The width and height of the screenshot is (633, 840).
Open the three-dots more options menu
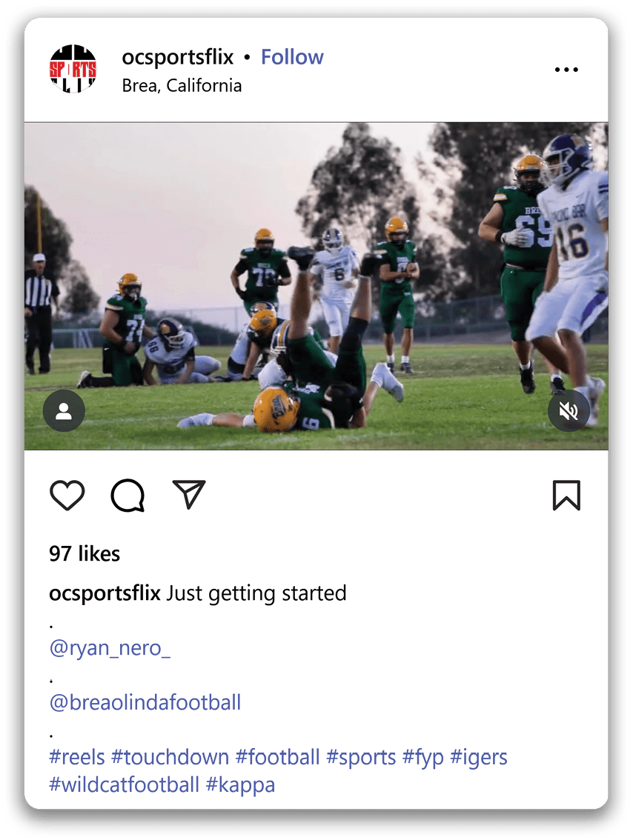[x=566, y=70]
